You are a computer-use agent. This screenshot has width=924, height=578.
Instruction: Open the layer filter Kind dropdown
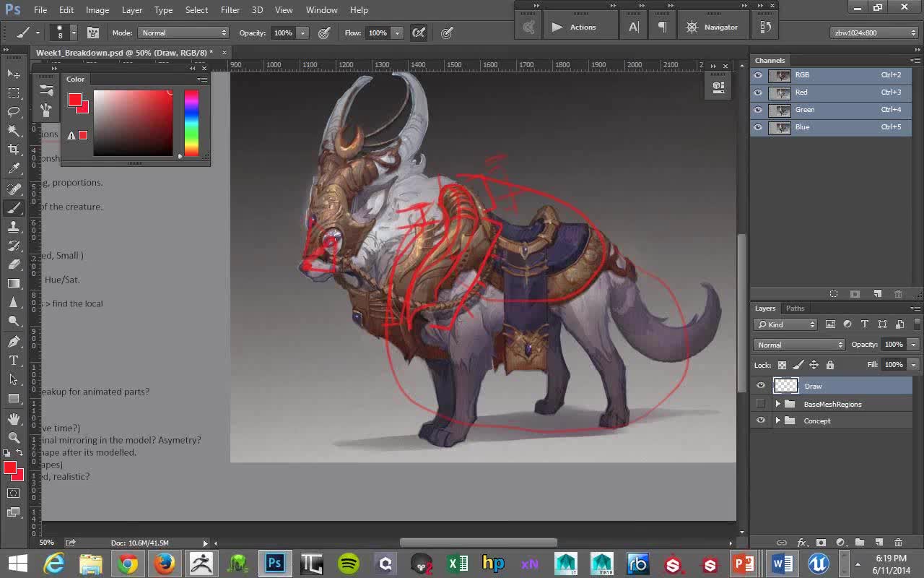coord(785,324)
